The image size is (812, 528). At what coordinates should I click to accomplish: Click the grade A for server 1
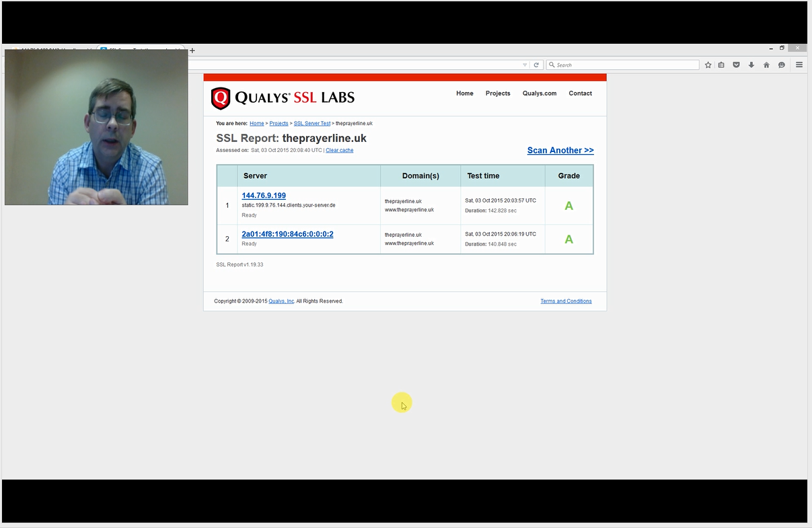coord(569,206)
